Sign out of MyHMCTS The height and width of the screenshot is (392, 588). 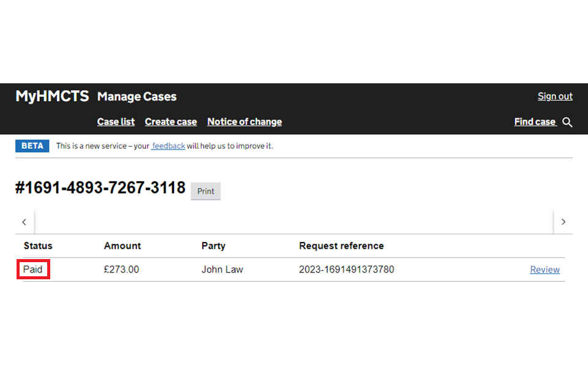pyautogui.click(x=555, y=96)
